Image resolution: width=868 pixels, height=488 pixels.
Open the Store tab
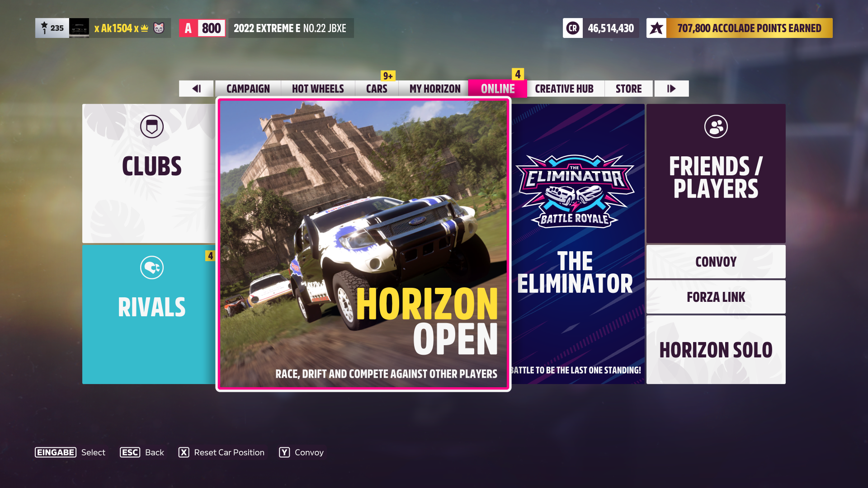(x=628, y=89)
